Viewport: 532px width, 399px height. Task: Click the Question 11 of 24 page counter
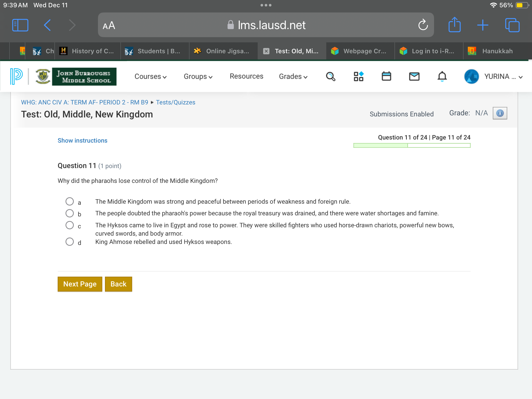coord(424,137)
